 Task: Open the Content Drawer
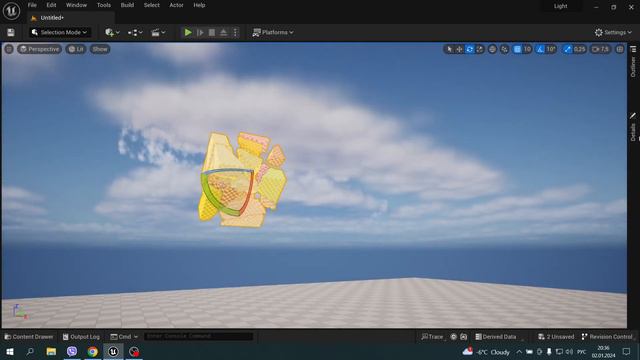coord(29,337)
